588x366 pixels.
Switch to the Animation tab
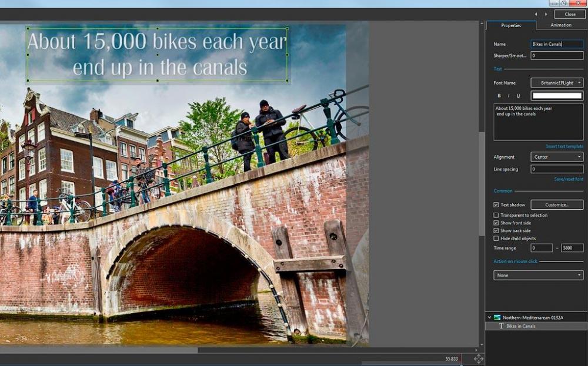click(560, 25)
